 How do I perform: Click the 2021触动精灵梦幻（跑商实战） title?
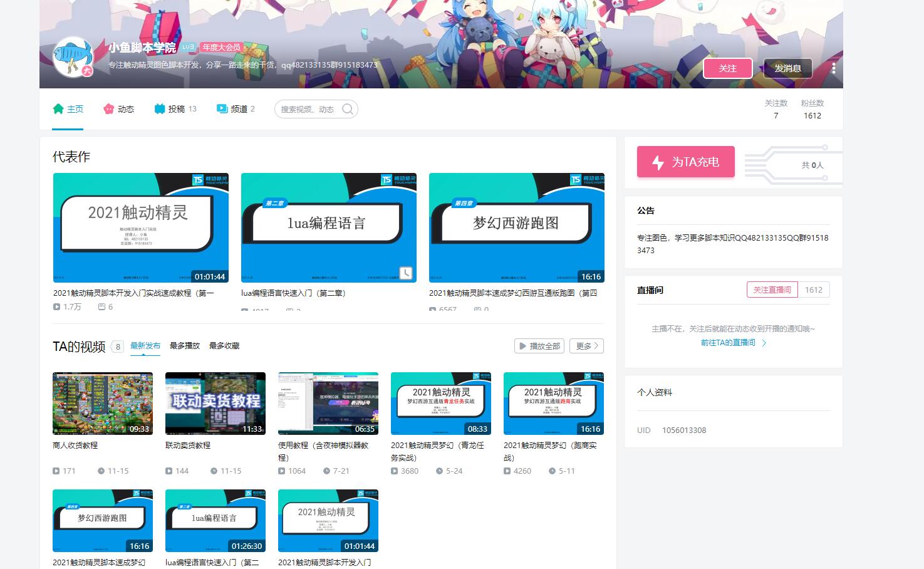click(550, 451)
